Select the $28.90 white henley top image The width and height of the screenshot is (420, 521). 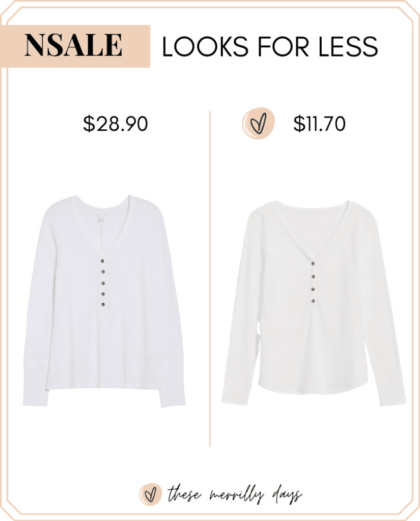(x=104, y=301)
